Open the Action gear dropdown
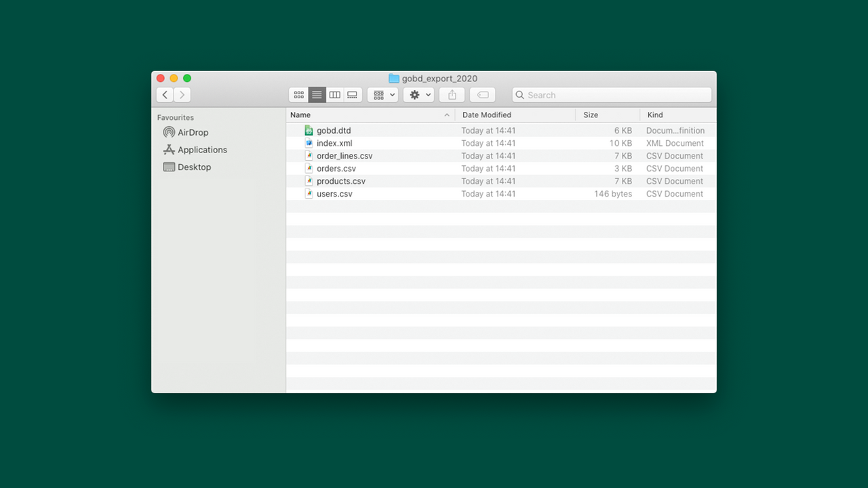The width and height of the screenshot is (868, 488). [418, 94]
